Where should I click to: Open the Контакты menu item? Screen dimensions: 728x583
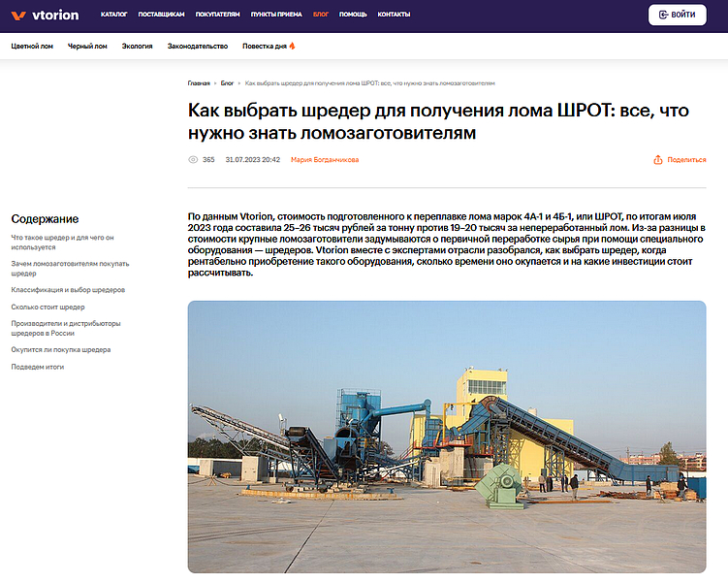(x=394, y=15)
